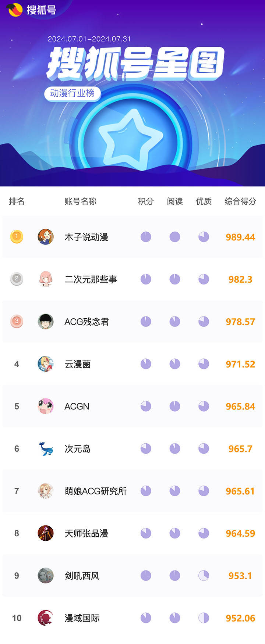Viewport: 265px width, 644px height.
Task: Click 积分 pie indicator for 木子说动漫
Action: pyautogui.click(x=146, y=237)
